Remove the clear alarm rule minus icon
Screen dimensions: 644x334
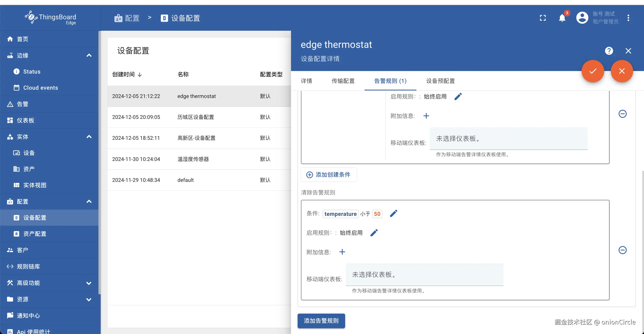tap(622, 250)
